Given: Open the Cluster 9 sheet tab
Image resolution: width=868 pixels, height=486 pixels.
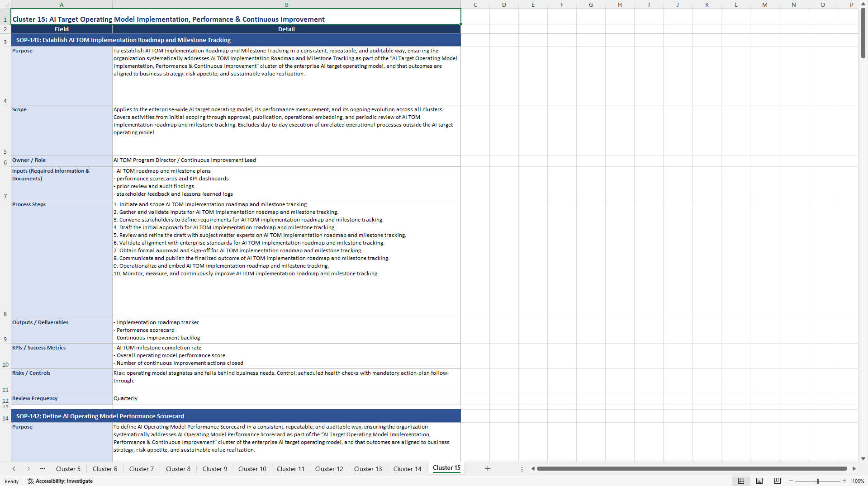Looking at the screenshot, I should click(215, 469).
